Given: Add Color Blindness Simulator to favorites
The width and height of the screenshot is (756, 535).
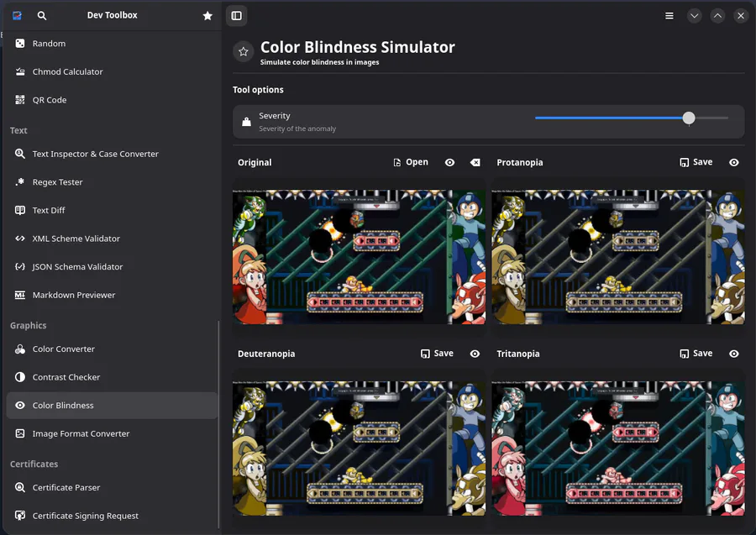Looking at the screenshot, I should tap(244, 51).
